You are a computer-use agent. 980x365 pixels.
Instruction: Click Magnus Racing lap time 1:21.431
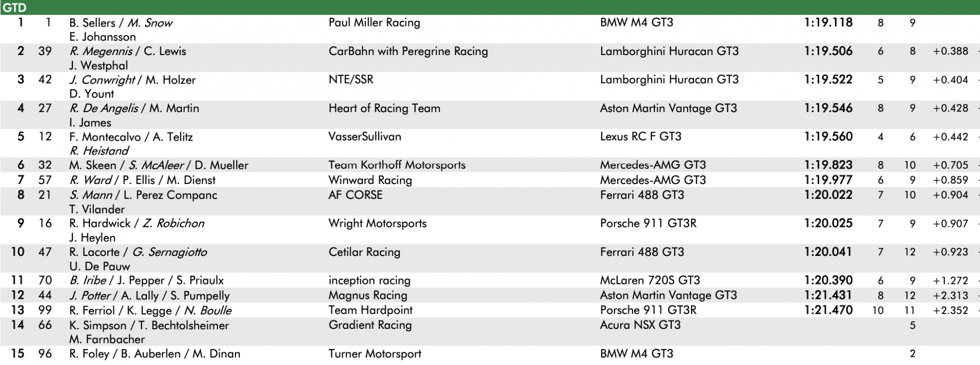pos(828,295)
